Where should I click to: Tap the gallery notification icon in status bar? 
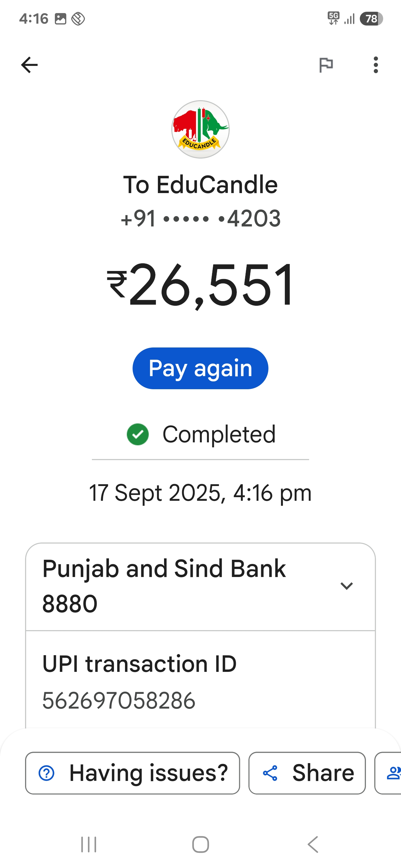(60, 19)
